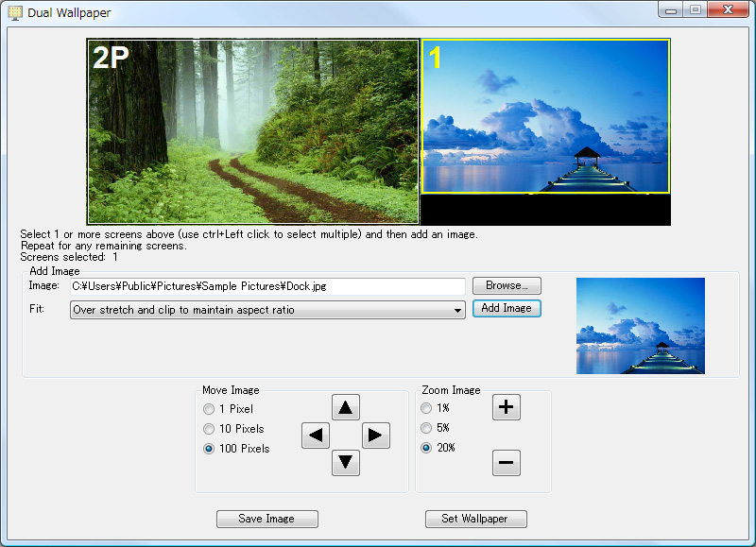The height and width of the screenshot is (547, 756).
Task: Click the Dock image preview thumbnail
Action: click(641, 326)
